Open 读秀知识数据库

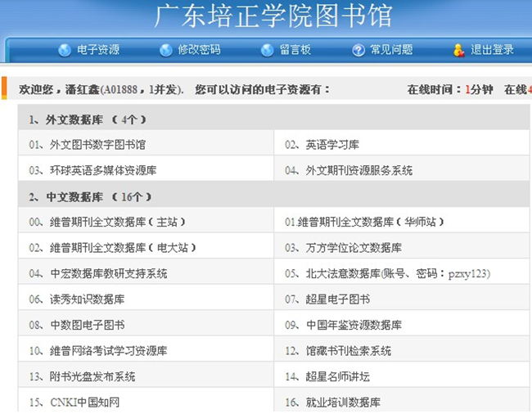click(88, 299)
